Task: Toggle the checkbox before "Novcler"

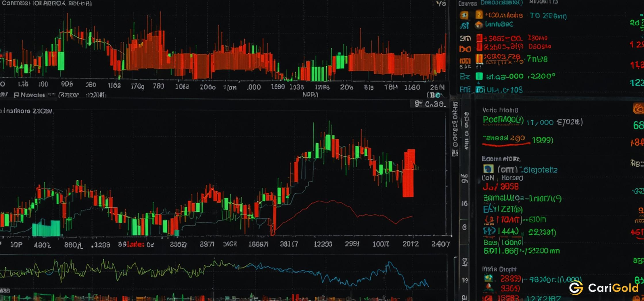Action: click(16, 95)
